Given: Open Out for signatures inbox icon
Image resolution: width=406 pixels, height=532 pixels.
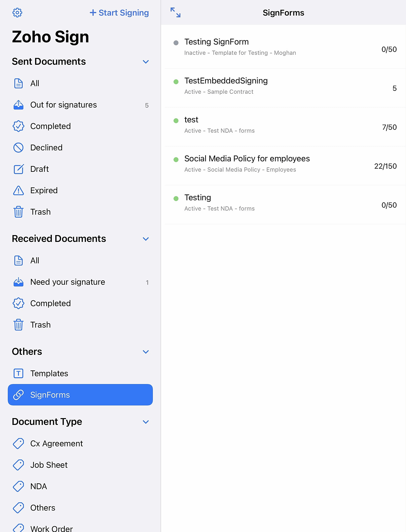Looking at the screenshot, I should pyautogui.click(x=18, y=105).
